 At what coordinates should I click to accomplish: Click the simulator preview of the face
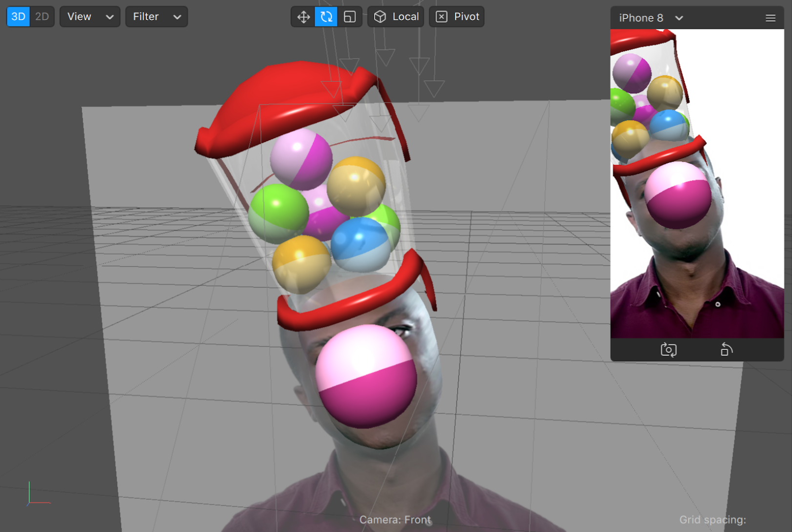pos(697,184)
